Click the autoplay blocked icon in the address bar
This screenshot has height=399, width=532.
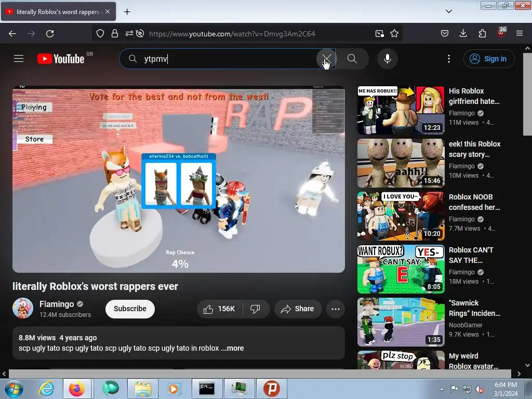(x=140, y=33)
